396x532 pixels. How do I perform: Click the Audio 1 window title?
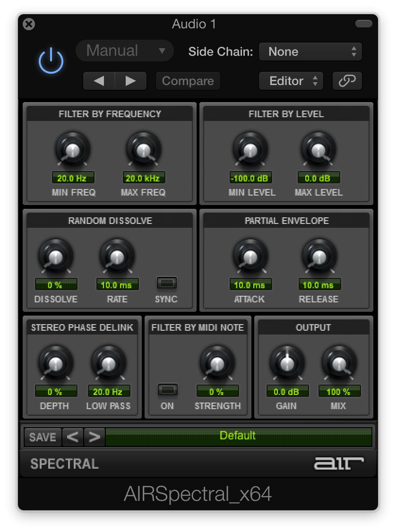tap(194, 24)
